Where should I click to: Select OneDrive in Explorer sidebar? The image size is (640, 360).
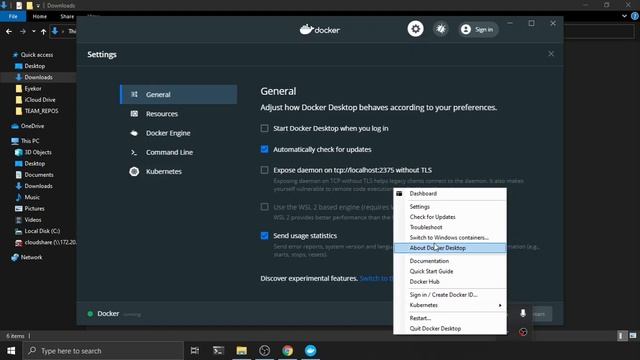tap(32, 126)
